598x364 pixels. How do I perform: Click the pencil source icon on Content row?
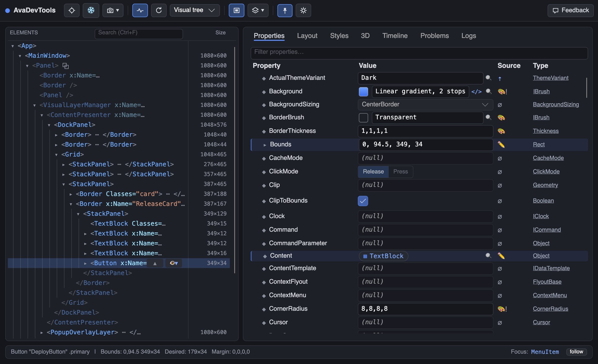(501, 256)
